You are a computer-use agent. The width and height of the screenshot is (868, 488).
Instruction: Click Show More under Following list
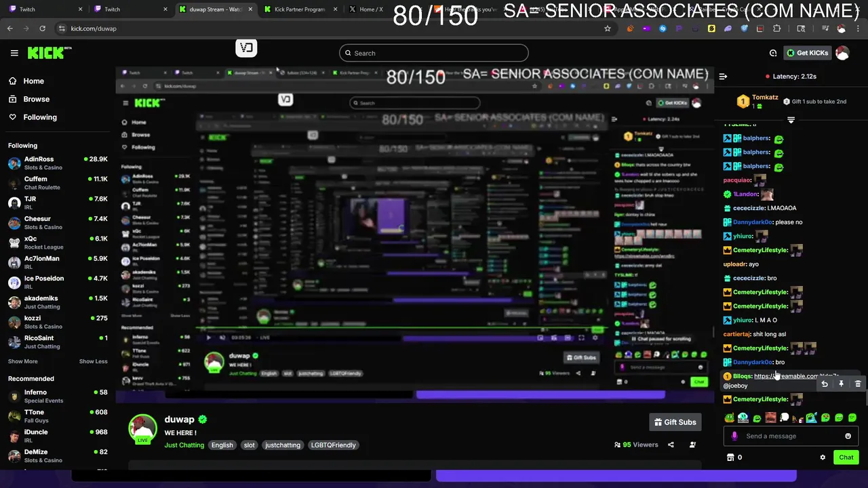click(x=23, y=361)
